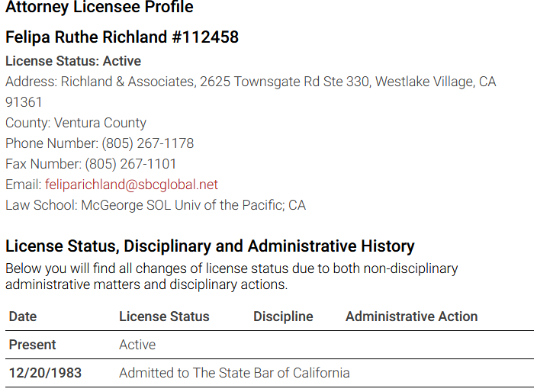This screenshot has height=392, width=537.
Task: Click the License Status column header
Action: (164, 316)
